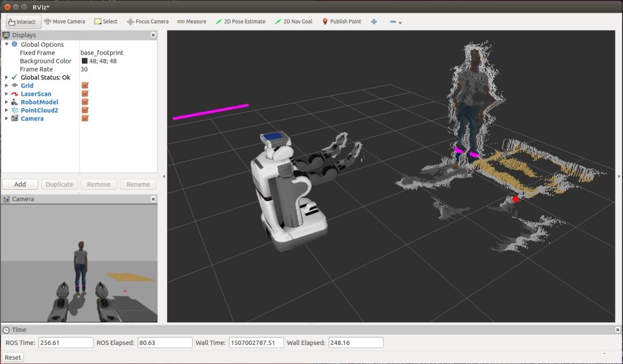Viewport: 623px width, 364px height.
Task: Choose the Select tool
Action: 106,21
